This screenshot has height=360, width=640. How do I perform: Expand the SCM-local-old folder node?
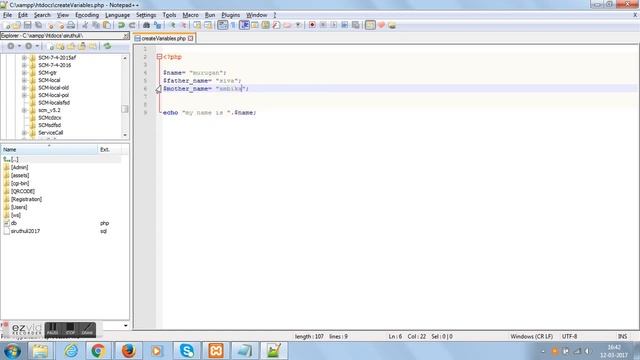pos(24,88)
